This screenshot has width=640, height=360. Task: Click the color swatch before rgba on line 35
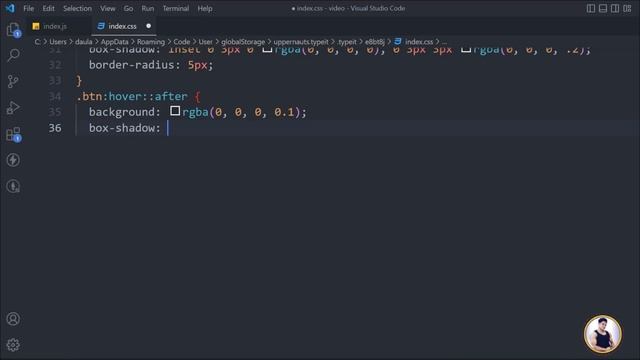coord(175,111)
